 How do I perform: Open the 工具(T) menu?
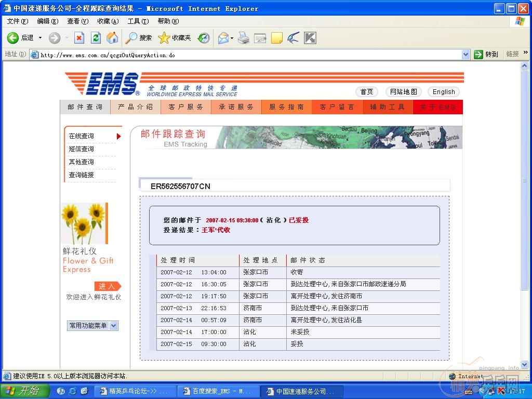138,21
